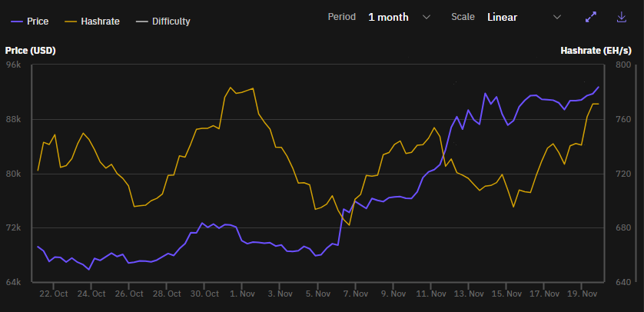The image size is (644, 312).
Task: Click the chevron arrow beside 1 month
Action: tap(427, 17)
